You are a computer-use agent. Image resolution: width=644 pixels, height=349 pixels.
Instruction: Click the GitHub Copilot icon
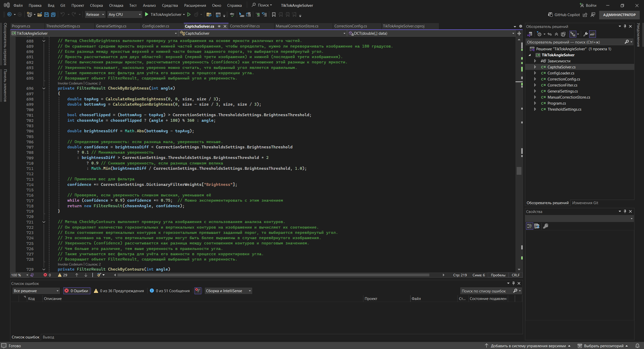(550, 15)
